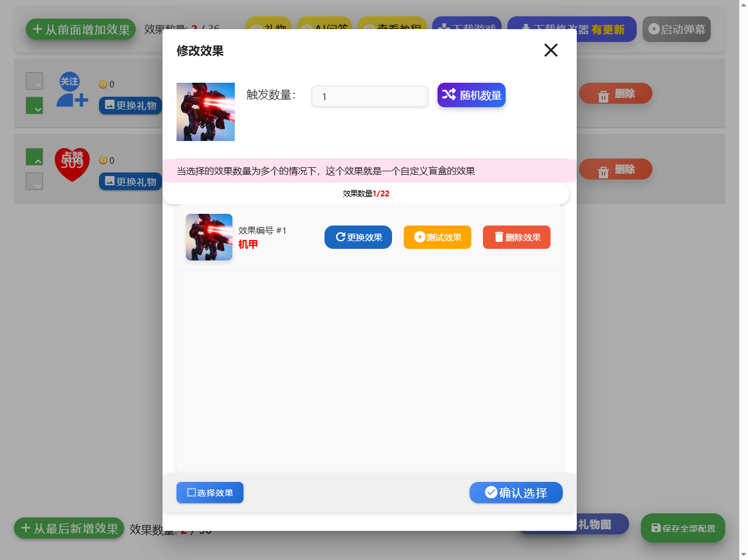Click the 点赞 red heart icon

pyautogui.click(x=72, y=164)
